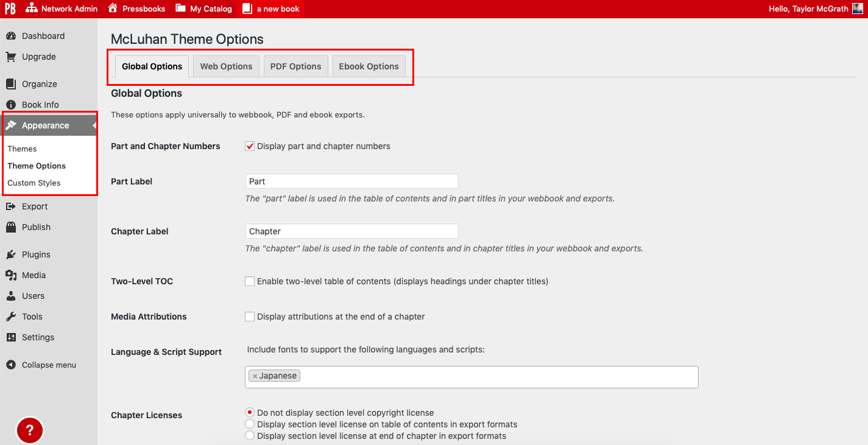Open Export menu label in sidebar
Image resolution: width=868 pixels, height=445 pixels.
pyautogui.click(x=35, y=206)
